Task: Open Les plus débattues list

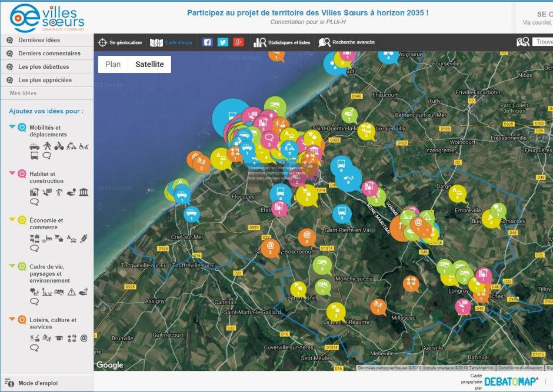Action: tap(43, 66)
